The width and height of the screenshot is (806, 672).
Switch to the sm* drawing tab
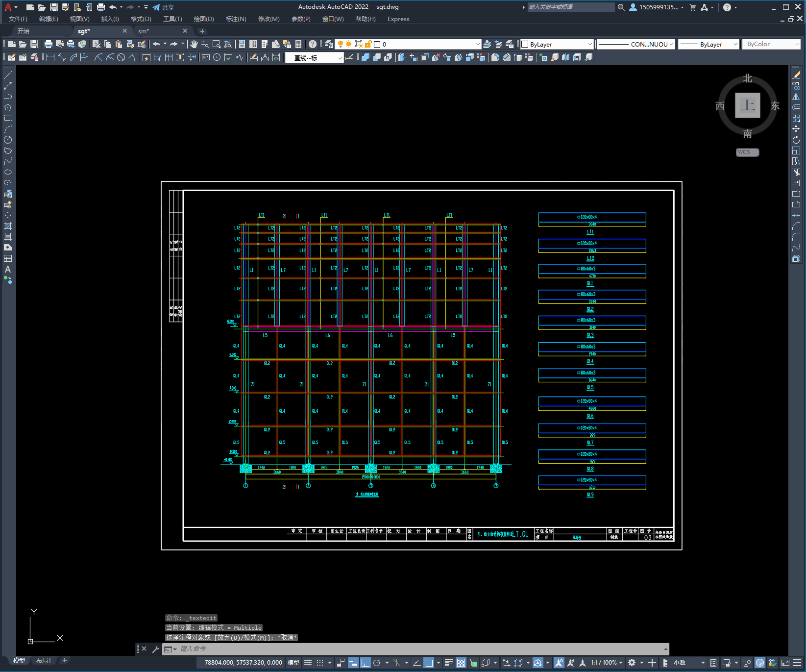point(144,31)
